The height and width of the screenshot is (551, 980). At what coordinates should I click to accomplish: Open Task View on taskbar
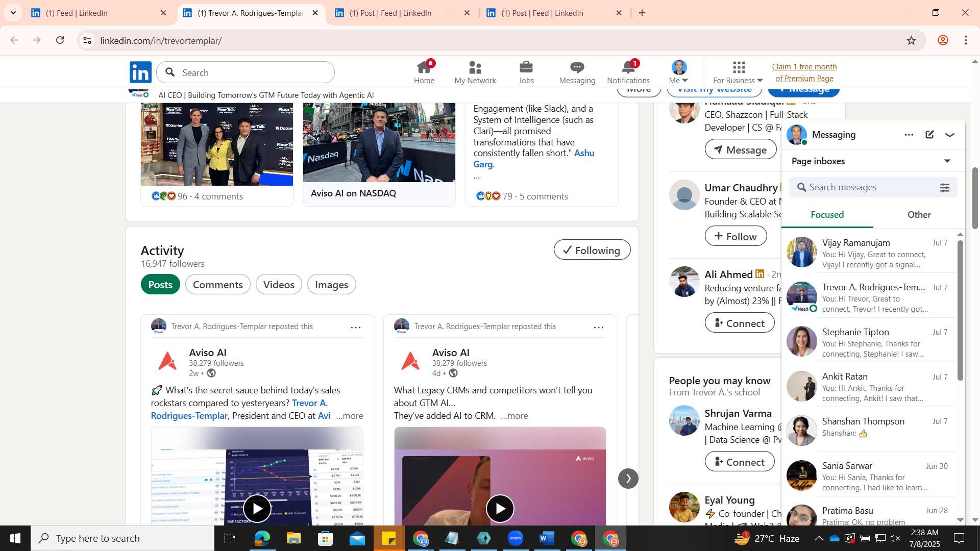click(230, 538)
